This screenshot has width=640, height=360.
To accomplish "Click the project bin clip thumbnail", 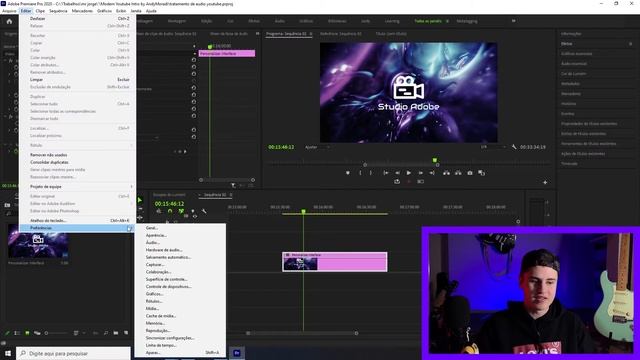I will click(x=38, y=242).
